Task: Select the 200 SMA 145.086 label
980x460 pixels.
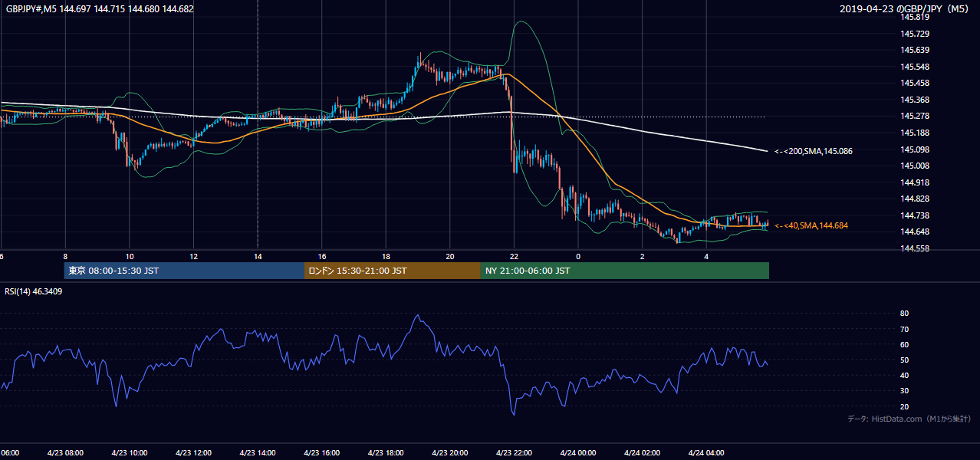Action: pyautogui.click(x=814, y=151)
